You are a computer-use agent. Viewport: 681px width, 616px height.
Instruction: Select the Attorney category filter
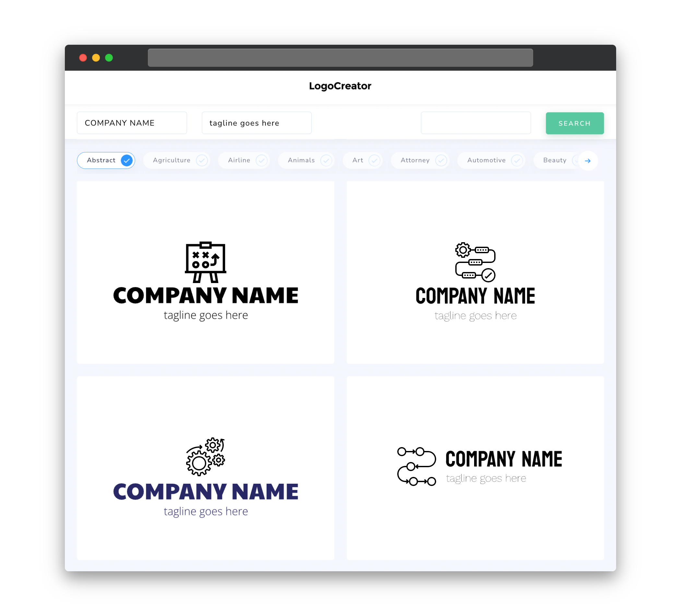422,160
